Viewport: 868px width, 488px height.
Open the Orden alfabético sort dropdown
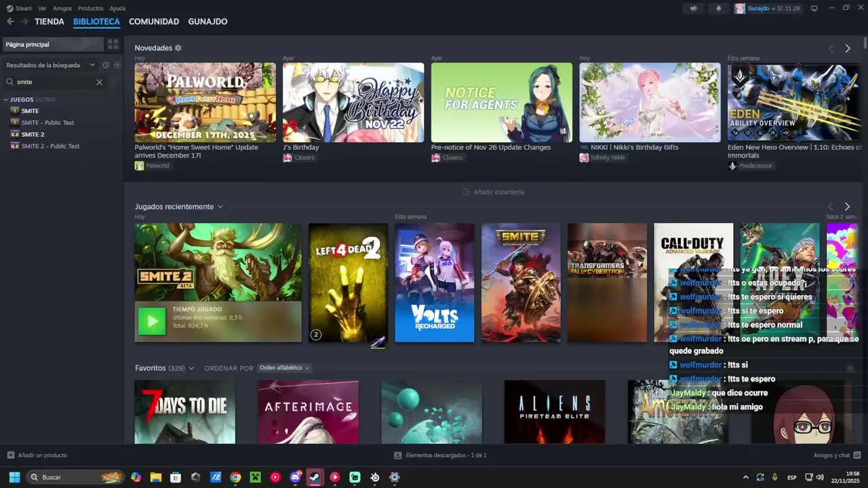coord(284,368)
